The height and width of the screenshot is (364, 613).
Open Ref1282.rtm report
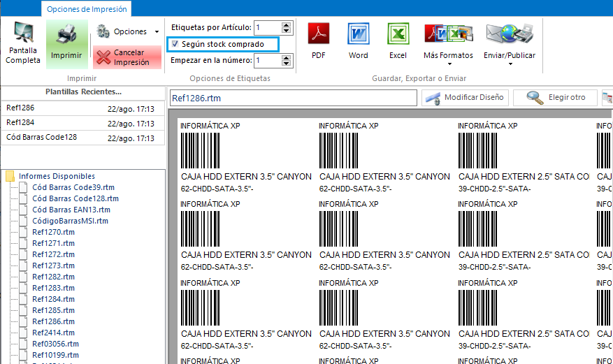(54, 277)
